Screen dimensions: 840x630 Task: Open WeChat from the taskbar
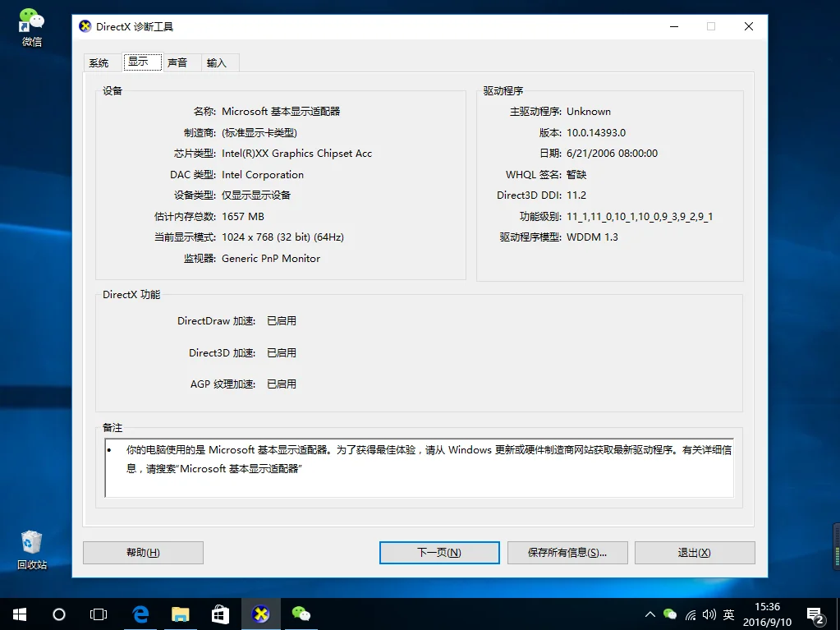point(301,614)
